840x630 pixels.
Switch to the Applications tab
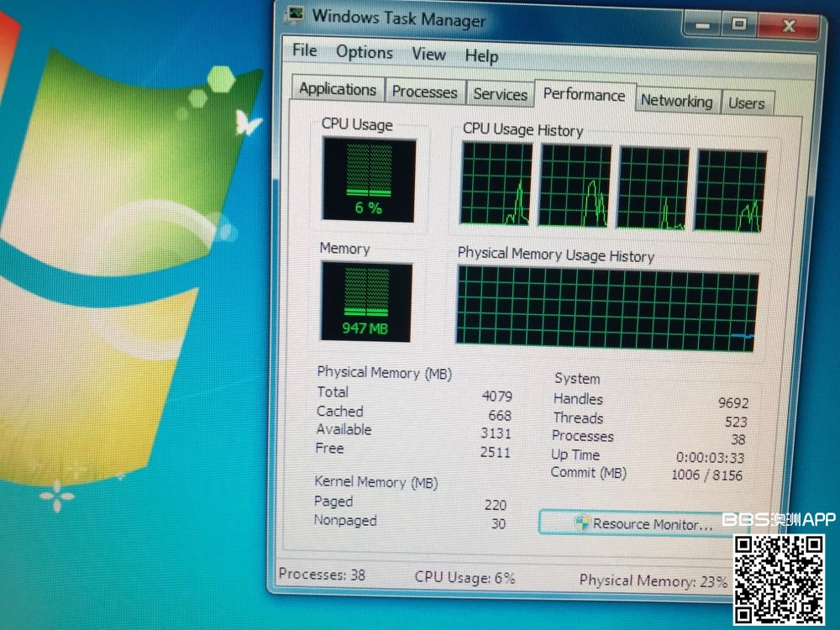click(338, 89)
